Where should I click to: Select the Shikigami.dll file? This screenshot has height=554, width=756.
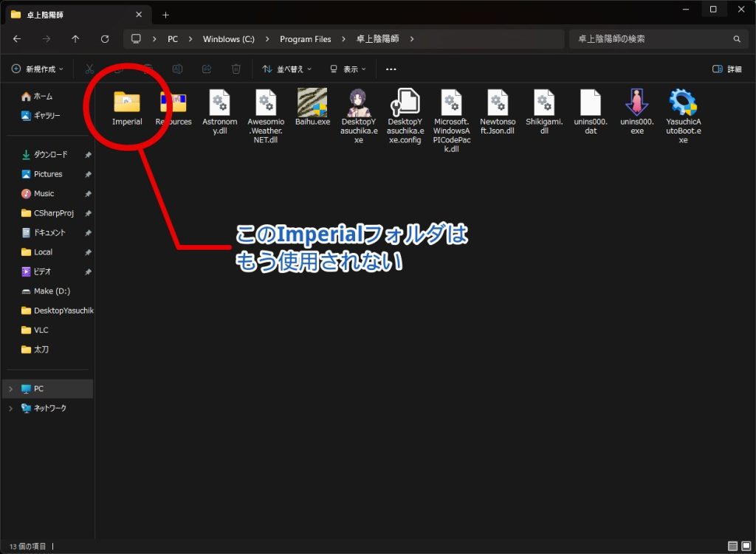click(544, 103)
